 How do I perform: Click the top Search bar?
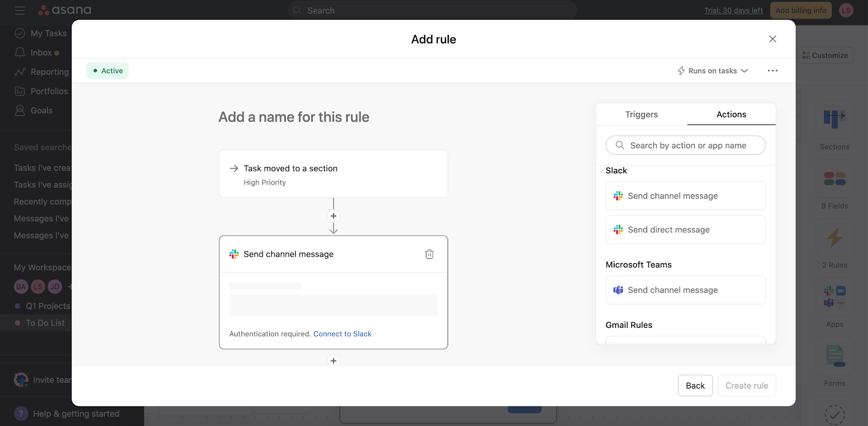[x=432, y=10]
